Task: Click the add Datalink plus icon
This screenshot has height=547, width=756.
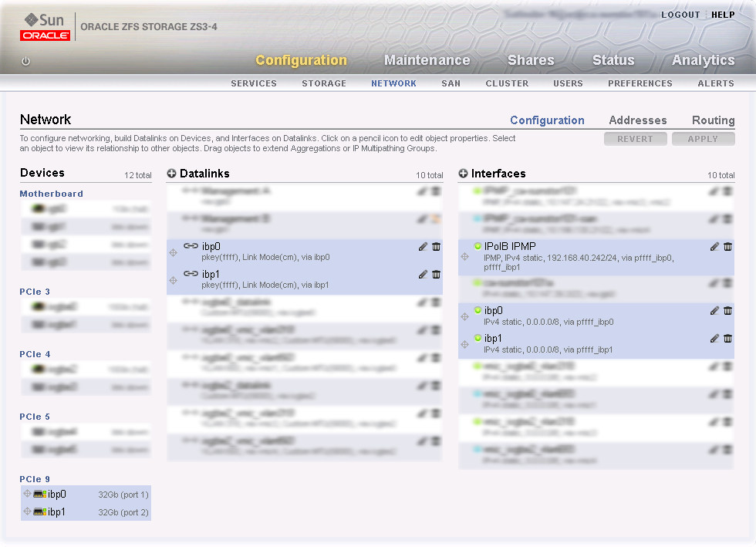Action: click(x=170, y=174)
